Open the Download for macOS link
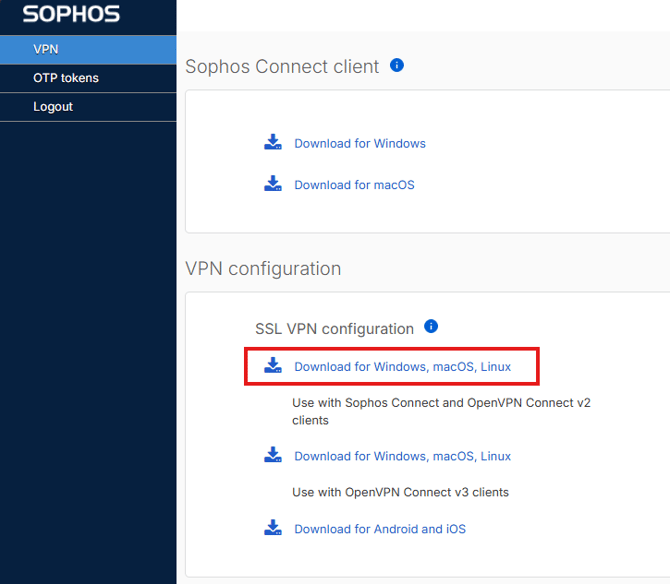 coord(354,185)
